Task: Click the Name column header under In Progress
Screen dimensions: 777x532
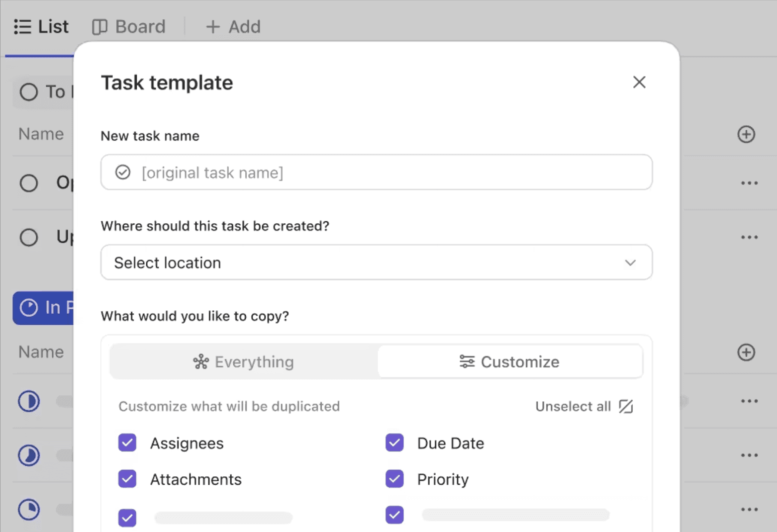Action: coord(41,352)
